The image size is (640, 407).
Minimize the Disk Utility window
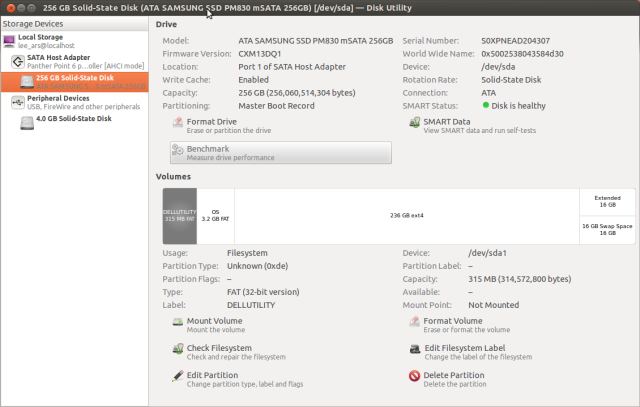pos(21,8)
